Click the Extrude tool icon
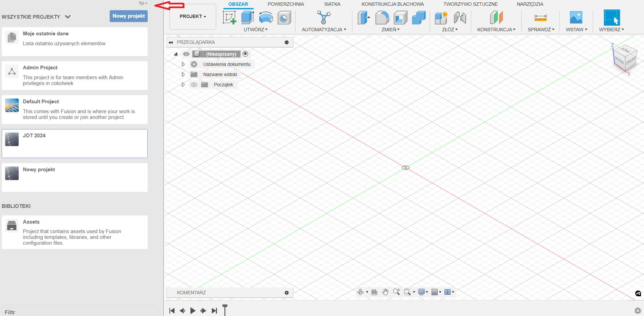This screenshot has height=316, width=644. (x=247, y=17)
